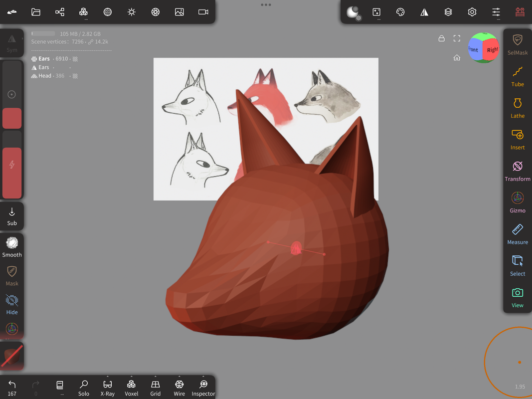This screenshot has width=532, height=399.
Task: Select the Head object in scene list
Action: coord(45,76)
